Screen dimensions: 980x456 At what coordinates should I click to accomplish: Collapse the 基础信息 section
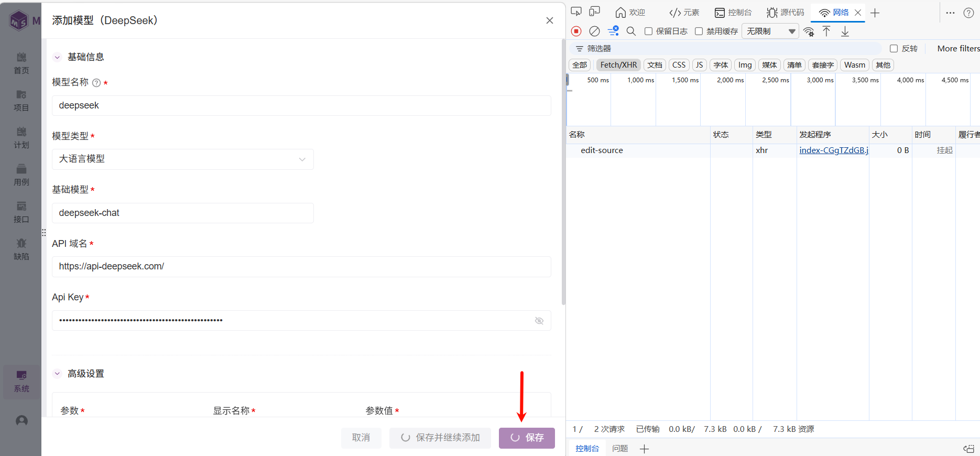click(58, 57)
